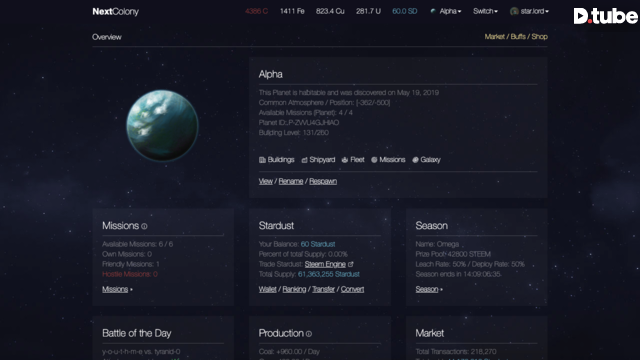Click the Missions globe icon
This screenshot has width=640, height=360.
[x=374, y=160]
